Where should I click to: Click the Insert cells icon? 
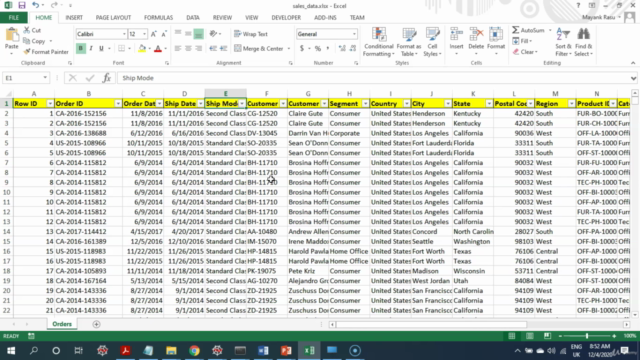pyautogui.click(x=456, y=34)
